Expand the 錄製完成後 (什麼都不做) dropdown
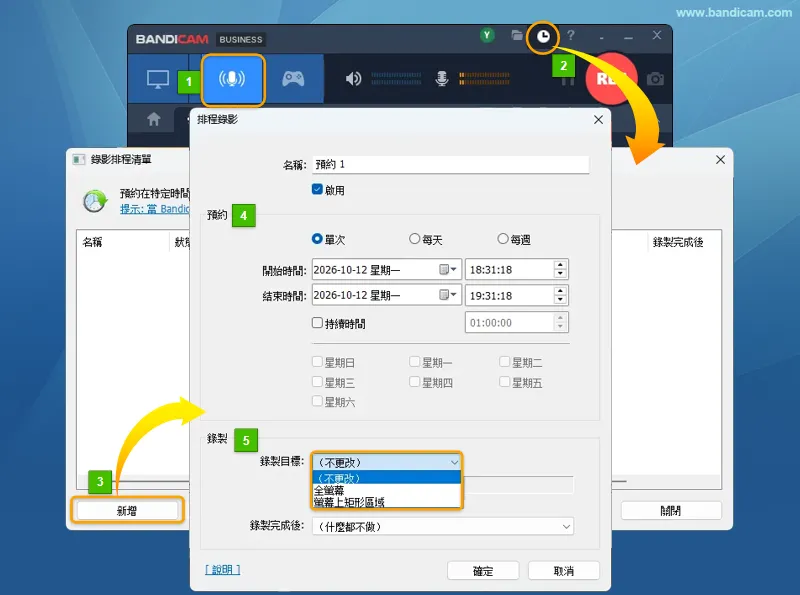The width and height of the screenshot is (800, 595). coord(443,527)
